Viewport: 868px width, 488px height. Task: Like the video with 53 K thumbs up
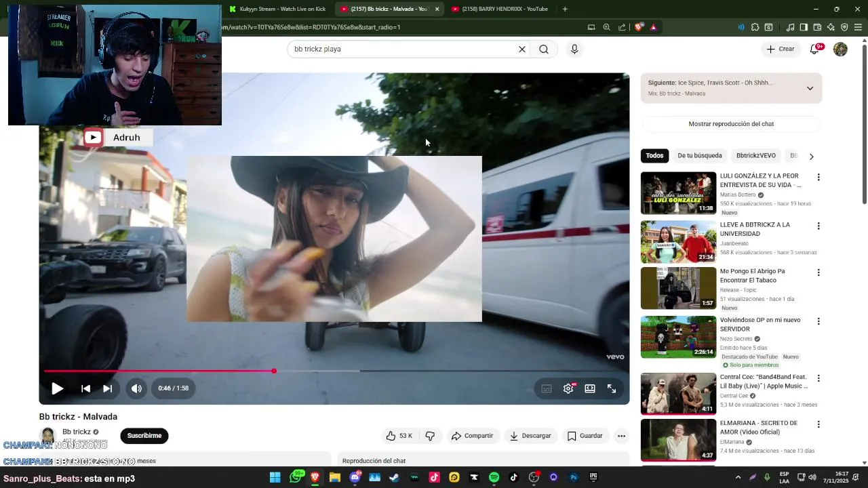pos(399,436)
